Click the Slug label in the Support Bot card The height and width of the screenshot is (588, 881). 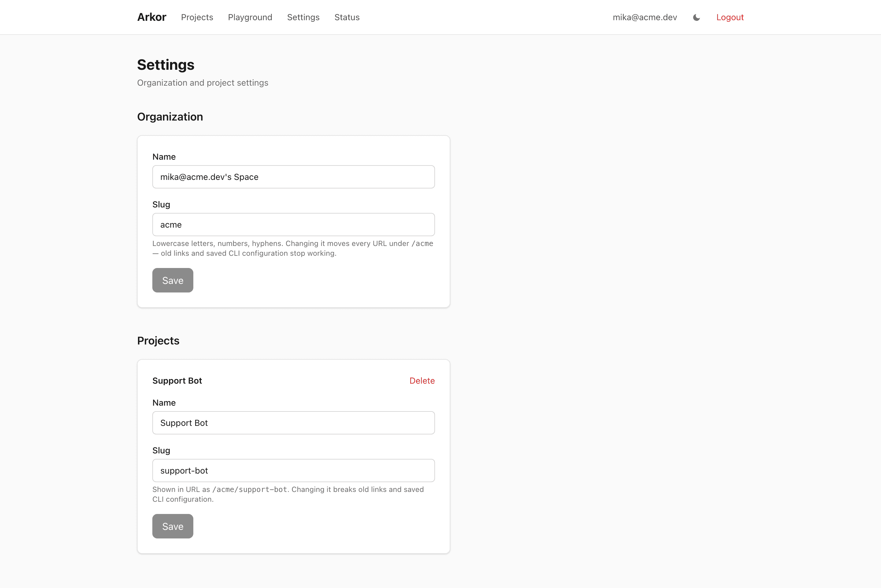(x=161, y=450)
